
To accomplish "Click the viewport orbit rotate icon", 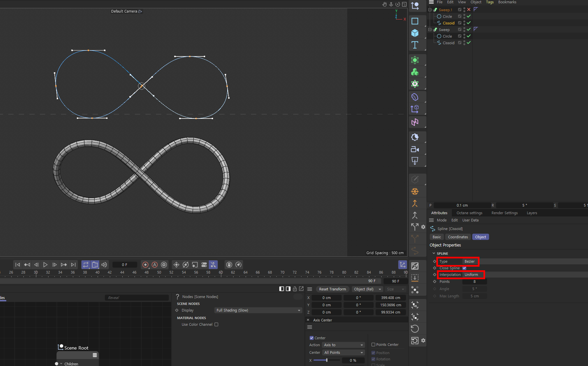I will click(398, 4).
